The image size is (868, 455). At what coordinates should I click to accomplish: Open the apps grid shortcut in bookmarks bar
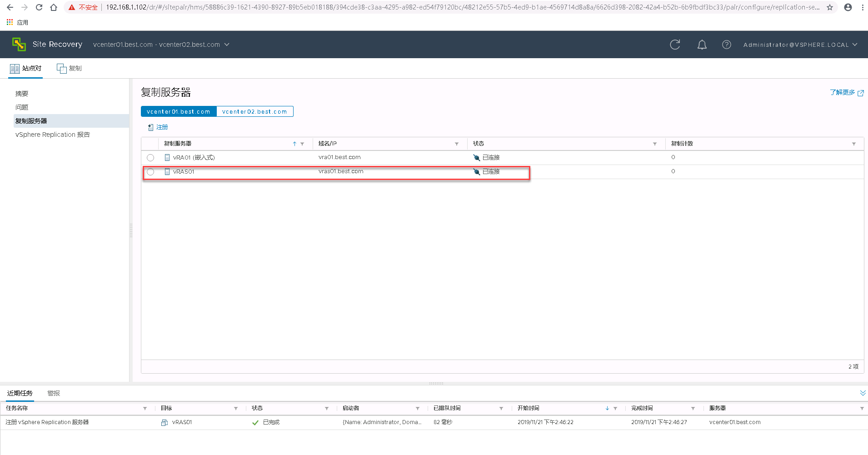[10, 22]
